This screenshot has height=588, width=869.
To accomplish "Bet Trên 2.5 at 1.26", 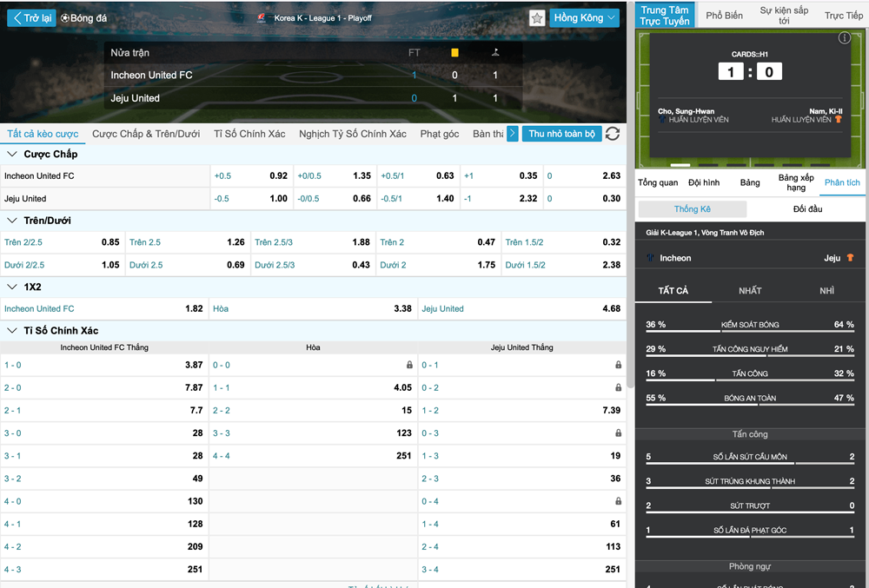I will point(187,242).
